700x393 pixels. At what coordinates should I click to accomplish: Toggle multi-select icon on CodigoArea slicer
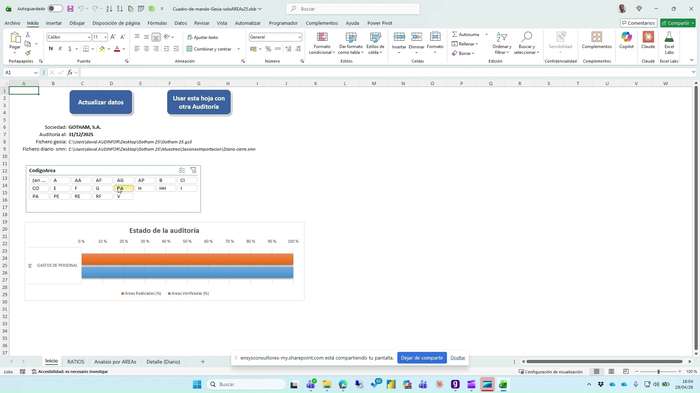182,170
